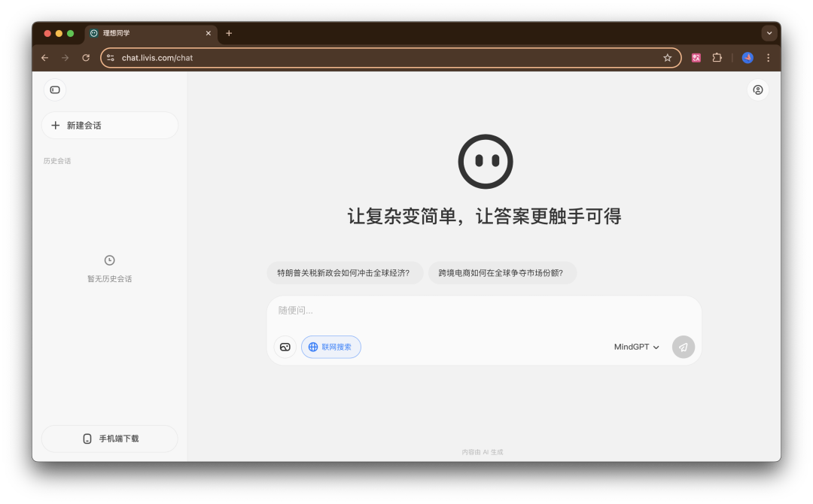Open the tab search chevron dropdown
The height and width of the screenshot is (504, 813).
(x=769, y=33)
